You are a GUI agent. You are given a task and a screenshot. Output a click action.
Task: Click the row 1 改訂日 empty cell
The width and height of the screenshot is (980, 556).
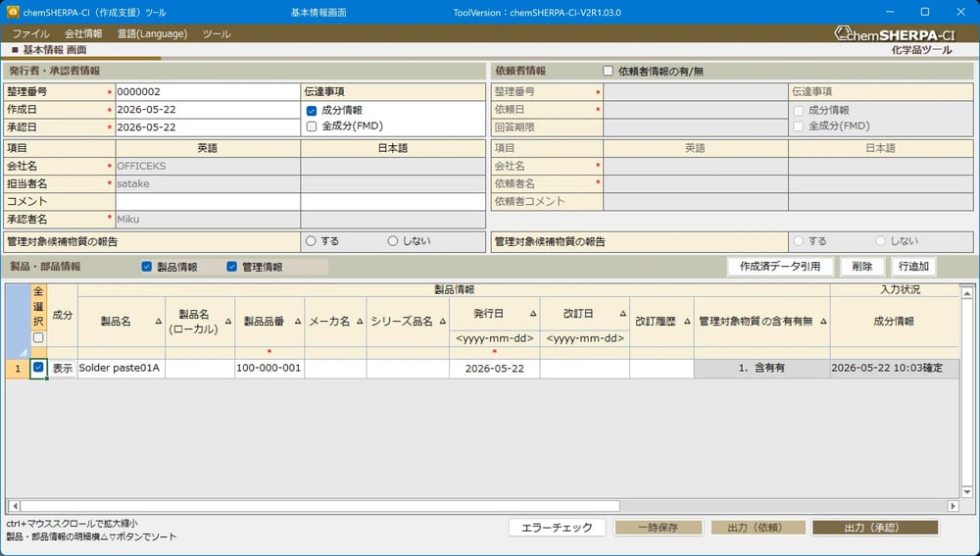[x=584, y=369]
